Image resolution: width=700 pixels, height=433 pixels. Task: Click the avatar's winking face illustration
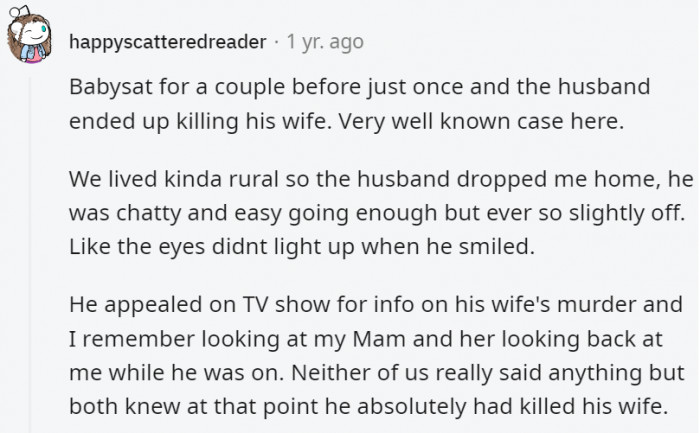click(x=33, y=33)
